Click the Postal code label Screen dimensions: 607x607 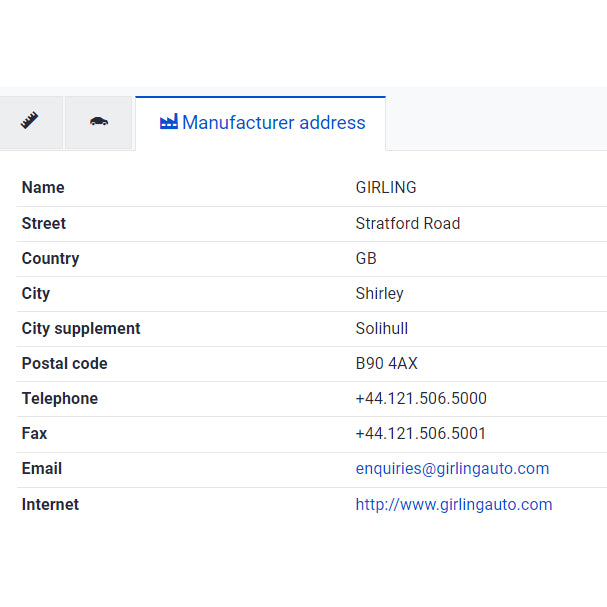tap(64, 364)
